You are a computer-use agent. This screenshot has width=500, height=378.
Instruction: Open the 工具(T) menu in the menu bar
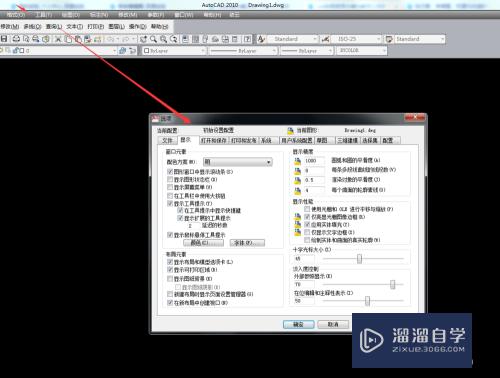click(44, 15)
